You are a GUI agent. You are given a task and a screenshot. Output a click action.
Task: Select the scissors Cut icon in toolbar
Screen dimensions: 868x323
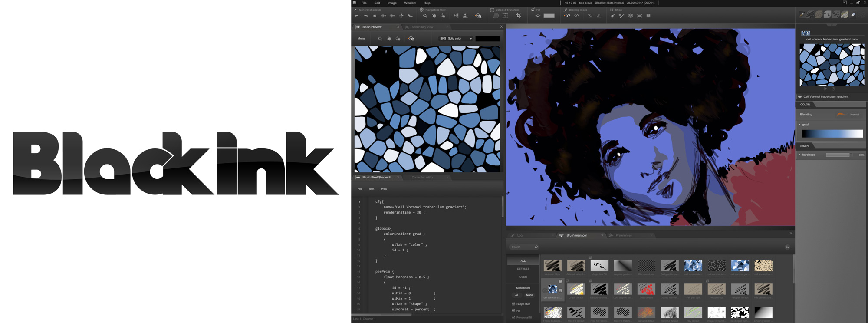401,16
